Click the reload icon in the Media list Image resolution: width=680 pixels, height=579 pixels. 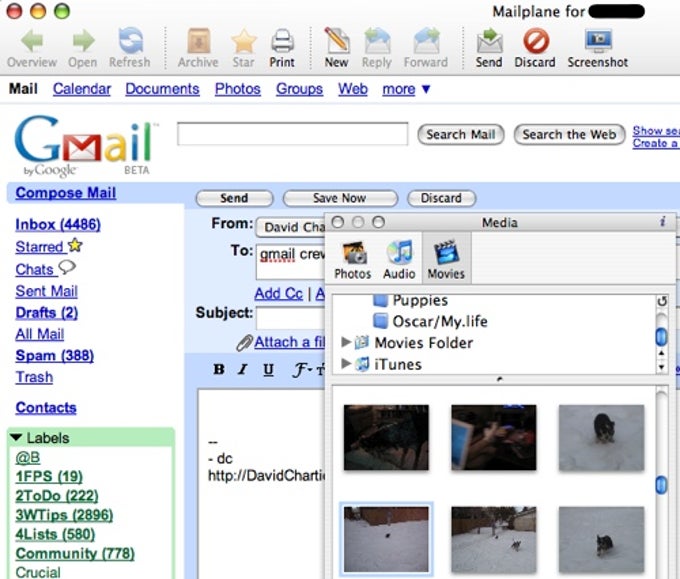point(662,301)
